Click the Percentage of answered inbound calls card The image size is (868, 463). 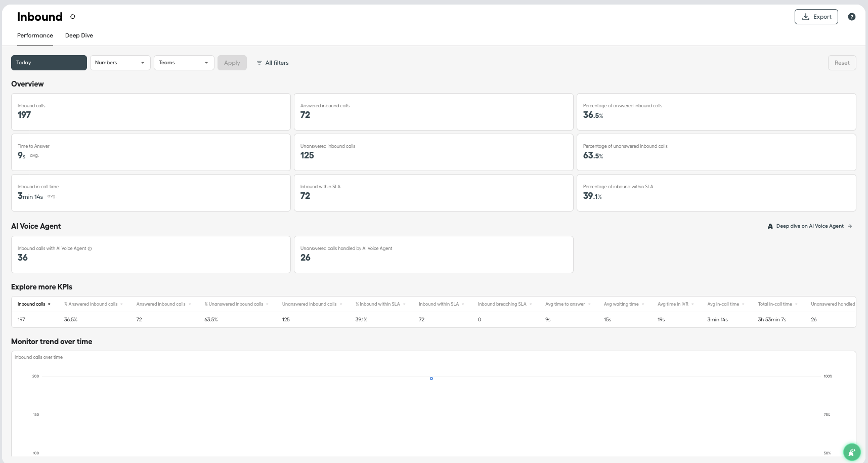(x=716, y=112)
